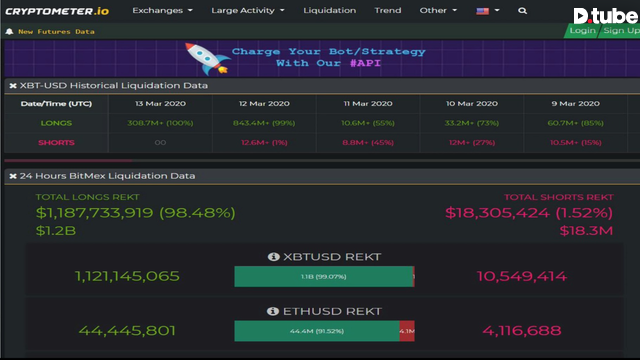Select the 12 Mar 2020 column header
640x360 pixels.
[264, 104]
